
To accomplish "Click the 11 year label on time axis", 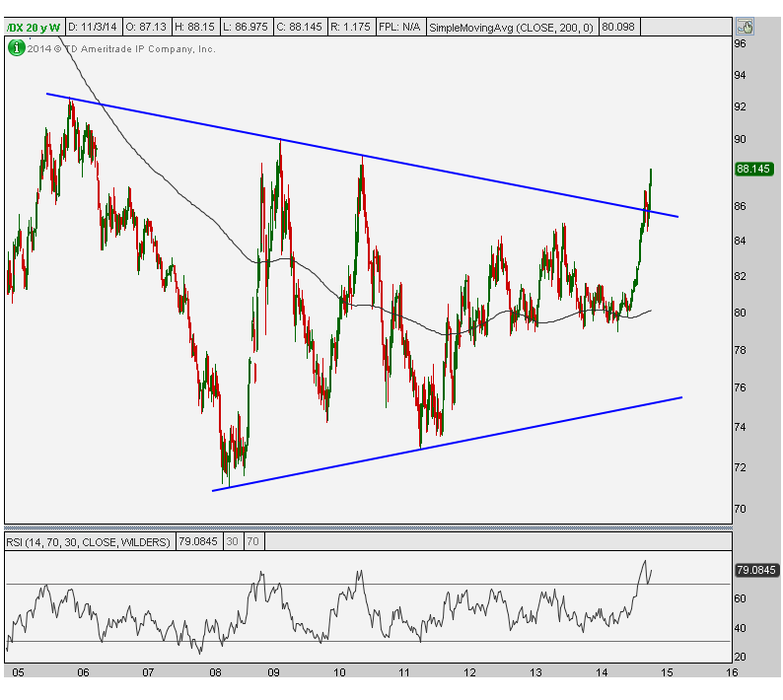I will pyautogui.click(x=404, y=672).
